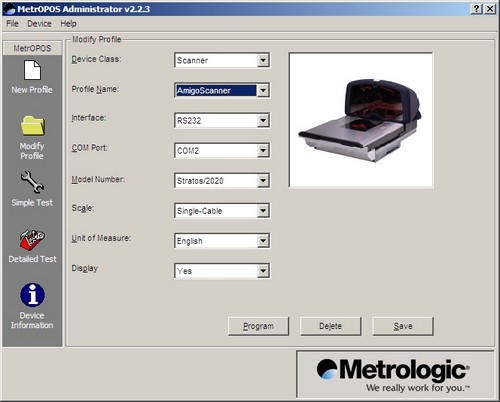
Task: Select the Modify Profile folder icon
Action: point(32,126)
